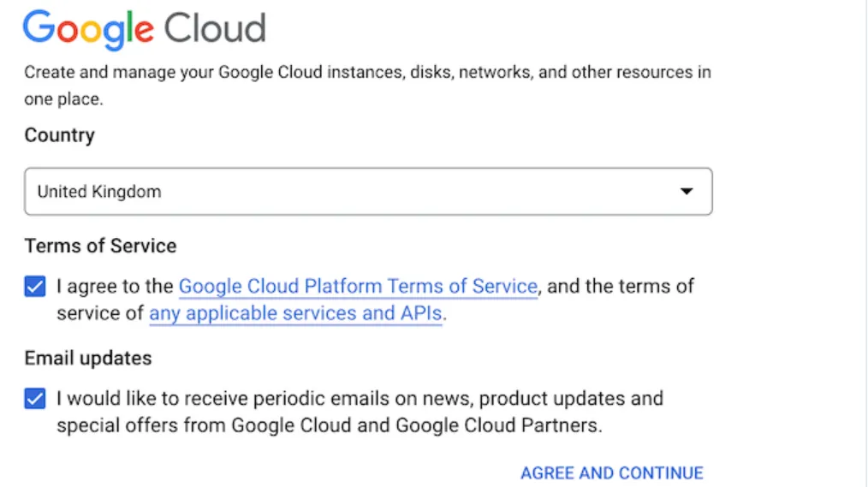Open the Country dropdown showing United Kingdom
This screenshot has width=868, height=487.
tap(368, 192)
